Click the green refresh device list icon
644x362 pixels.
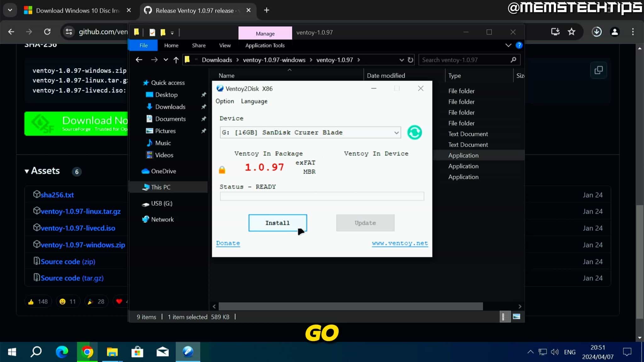tap(414, 132)
